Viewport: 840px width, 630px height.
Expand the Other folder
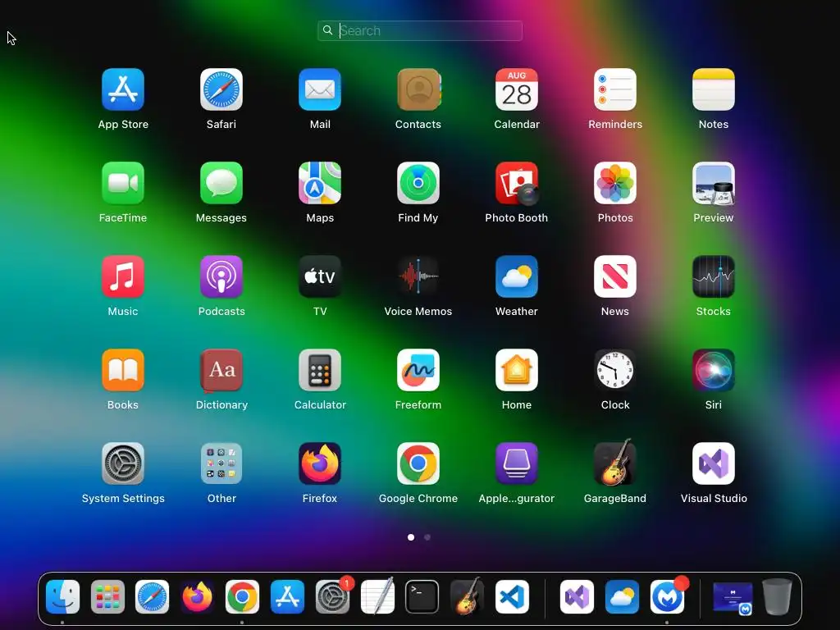tap(221, 463)
